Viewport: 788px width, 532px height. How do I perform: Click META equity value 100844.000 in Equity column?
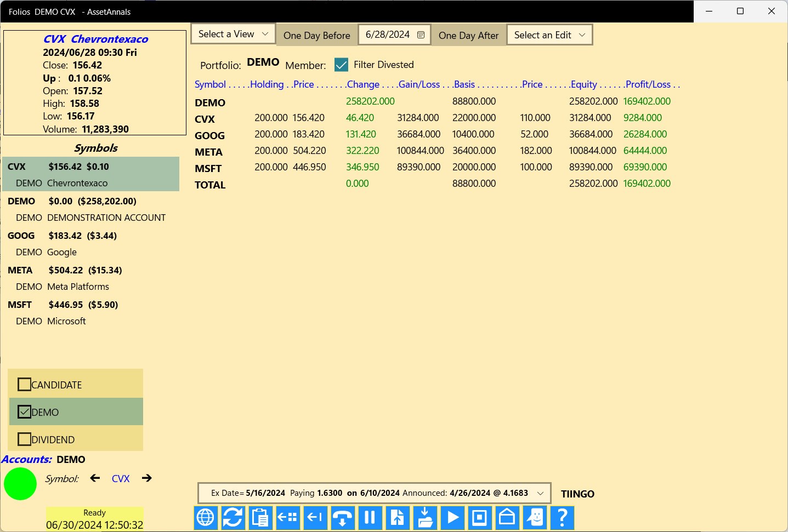pyautogui.click(x=593, y=151)
